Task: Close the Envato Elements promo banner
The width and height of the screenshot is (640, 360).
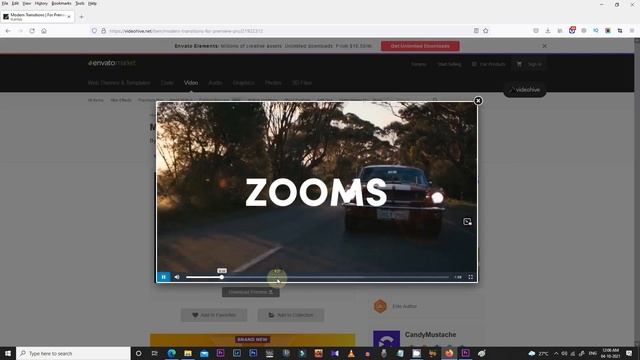Action: click(544, 46)
